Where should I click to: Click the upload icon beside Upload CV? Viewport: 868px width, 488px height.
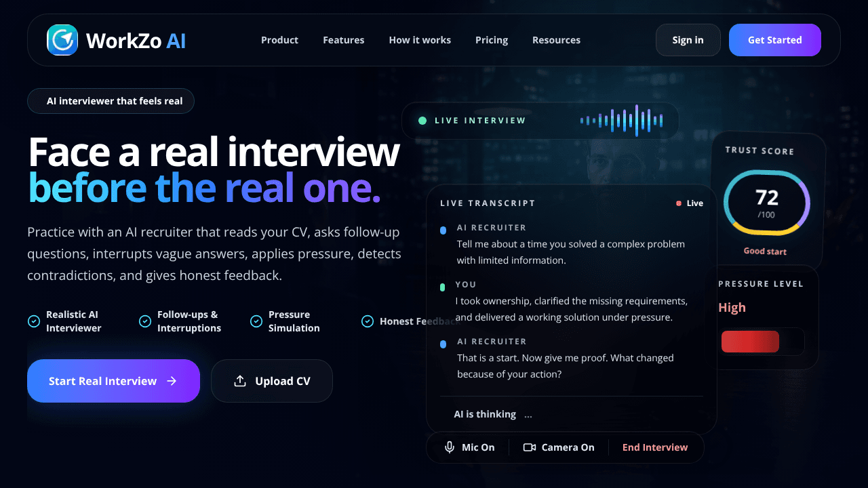tap(239, 381)
